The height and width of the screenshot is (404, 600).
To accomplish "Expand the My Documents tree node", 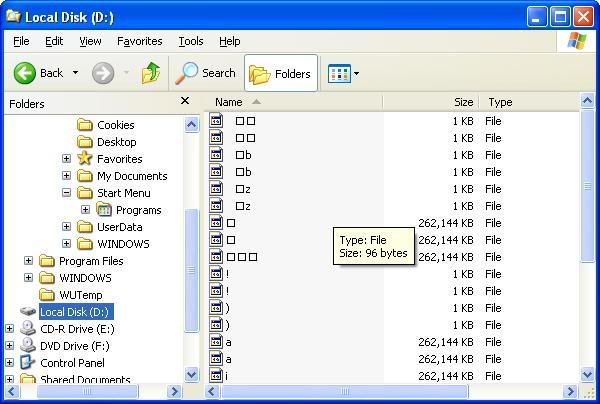I will pos(67,175).
